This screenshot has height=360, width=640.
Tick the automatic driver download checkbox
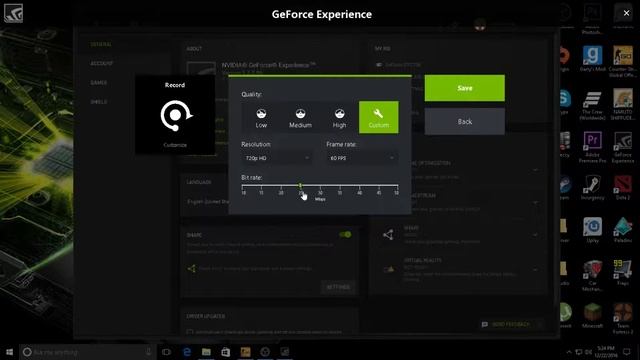point(190,332)
